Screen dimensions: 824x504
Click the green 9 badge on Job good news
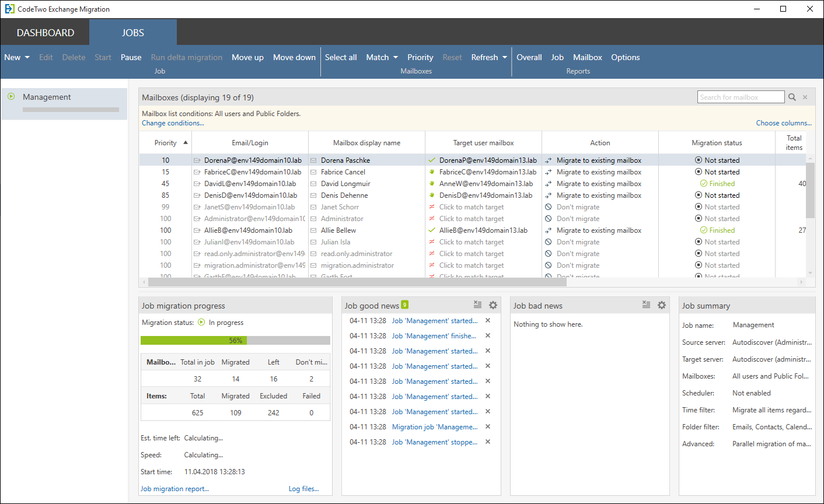(405, 304)
